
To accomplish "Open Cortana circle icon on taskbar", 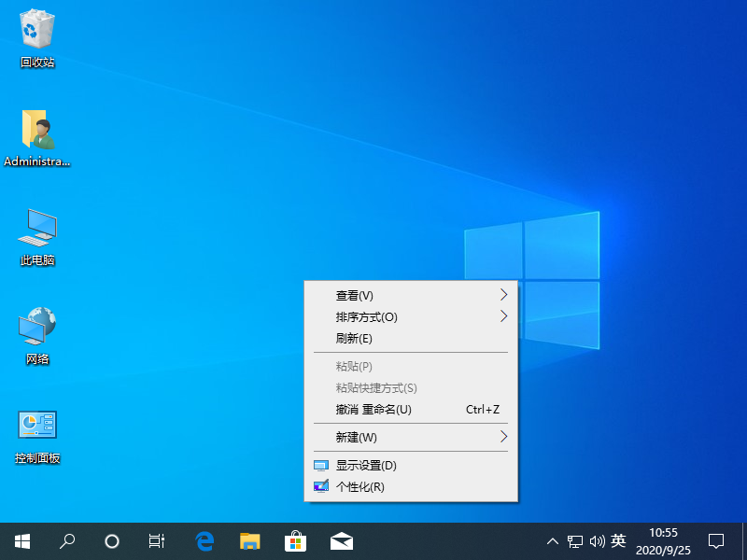I will click(112, 540).
